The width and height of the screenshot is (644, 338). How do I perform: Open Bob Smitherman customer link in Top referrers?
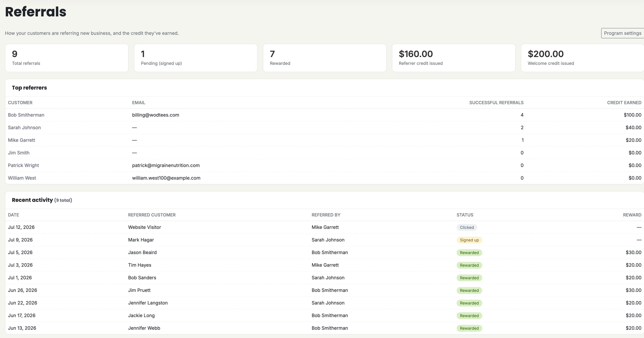pyautogui.click(x=26, y=115)
